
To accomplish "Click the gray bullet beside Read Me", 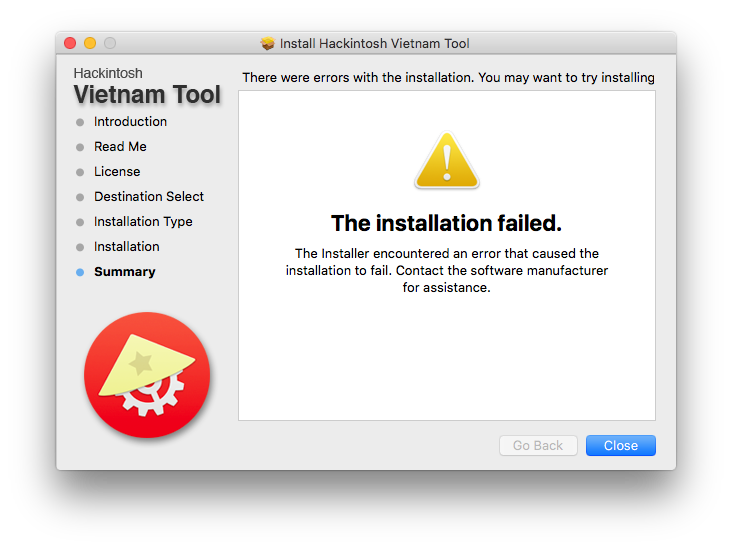I will point(80,147).
